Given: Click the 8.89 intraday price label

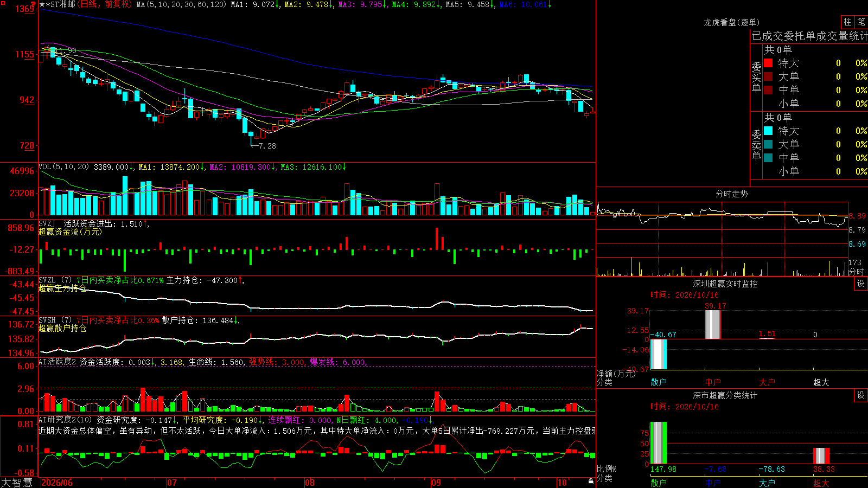Looking at the screenshot, I should click(x=858, y=216).
